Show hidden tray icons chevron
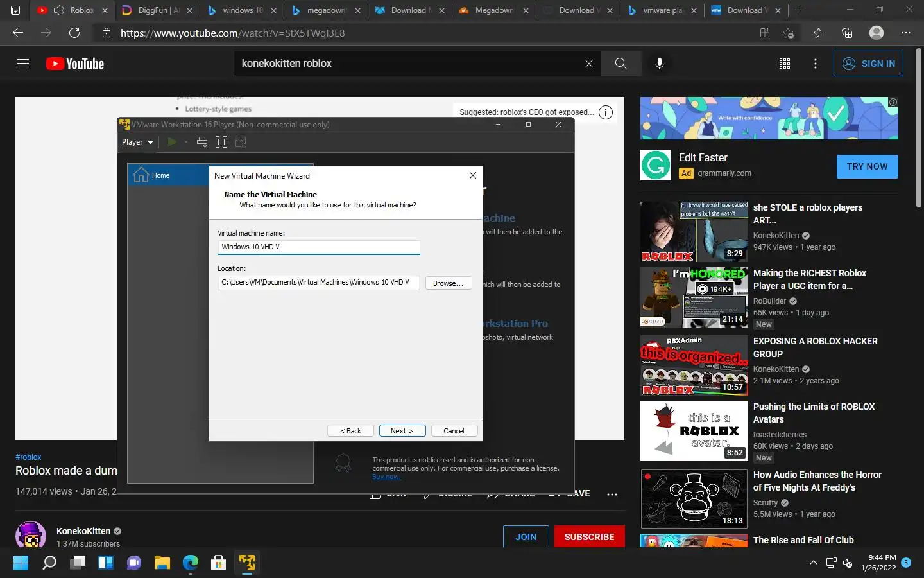Viewport: 924px width, 578px height. pyautogui.click(x=814, y=563)
